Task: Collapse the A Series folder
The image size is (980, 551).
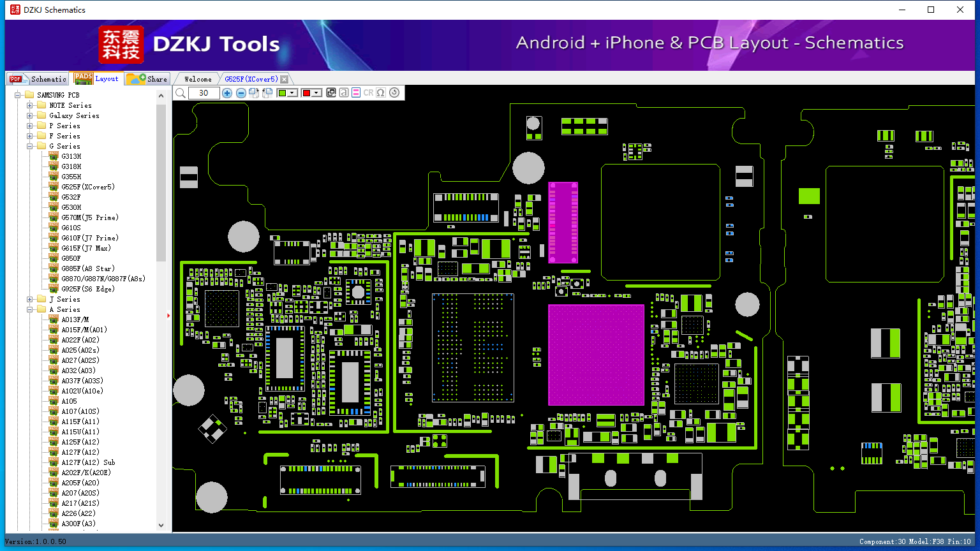Action: point(30,309)
